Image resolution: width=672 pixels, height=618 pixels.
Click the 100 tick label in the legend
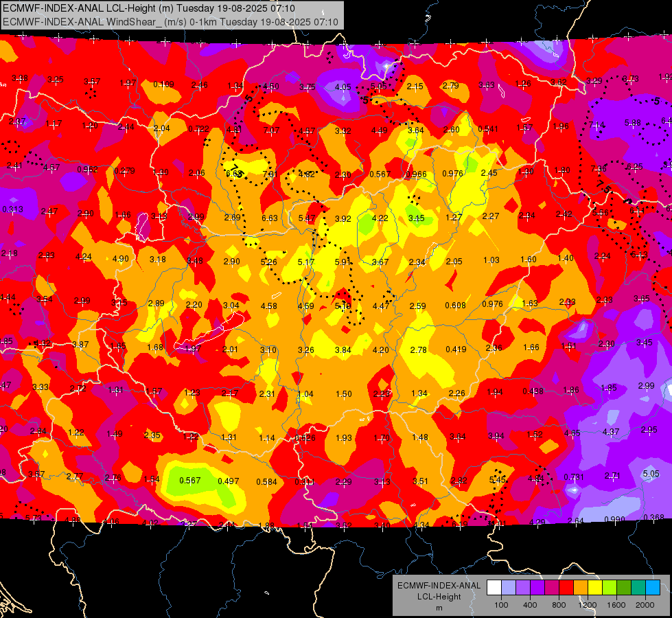click(x=501, y=605)
